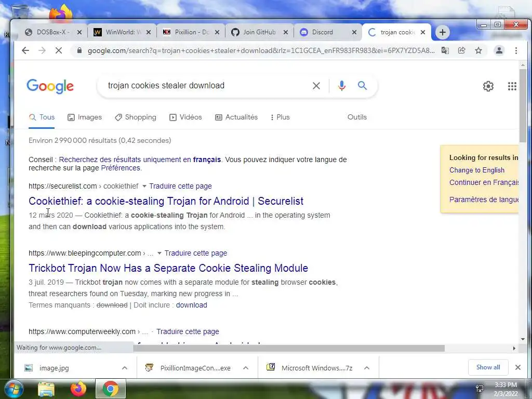Open the Windows Start menu
Screen dimensions: 532x399
pyautogui.click(x=14, y=389)
